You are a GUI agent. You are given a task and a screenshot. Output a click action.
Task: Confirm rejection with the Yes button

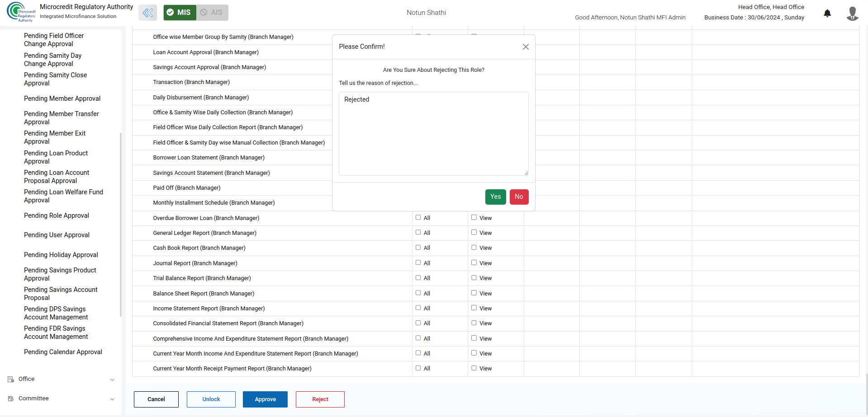[495, 197]
